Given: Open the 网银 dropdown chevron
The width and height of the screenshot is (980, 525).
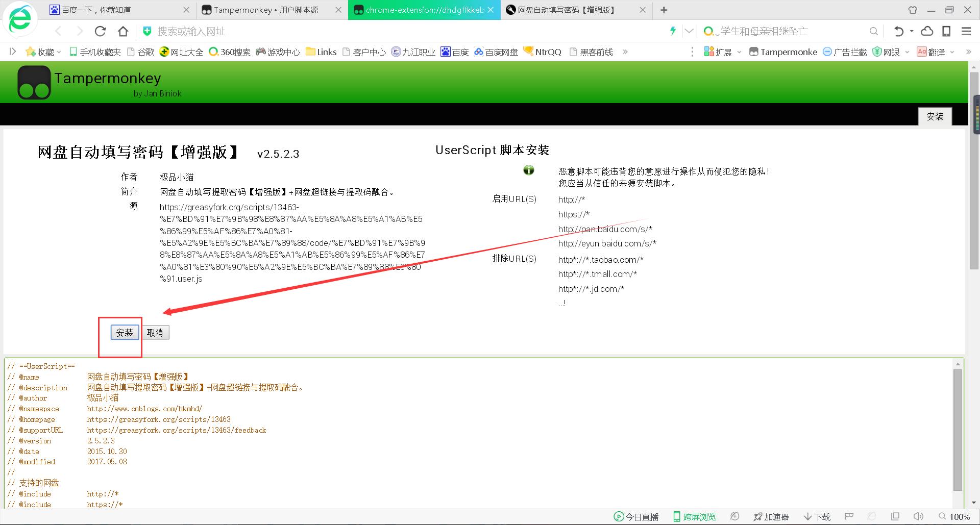Looking at the screenshot, I should point(907,52).
